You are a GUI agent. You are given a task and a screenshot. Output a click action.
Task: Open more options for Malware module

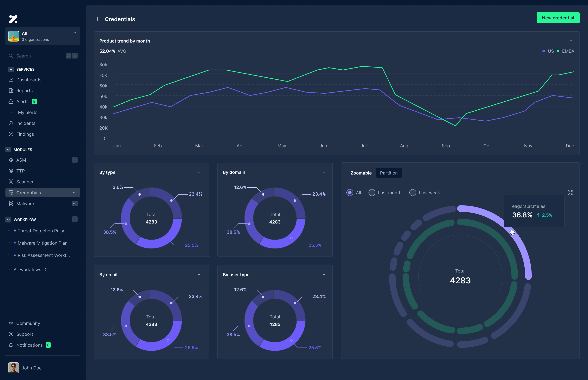tap(75, 203)
